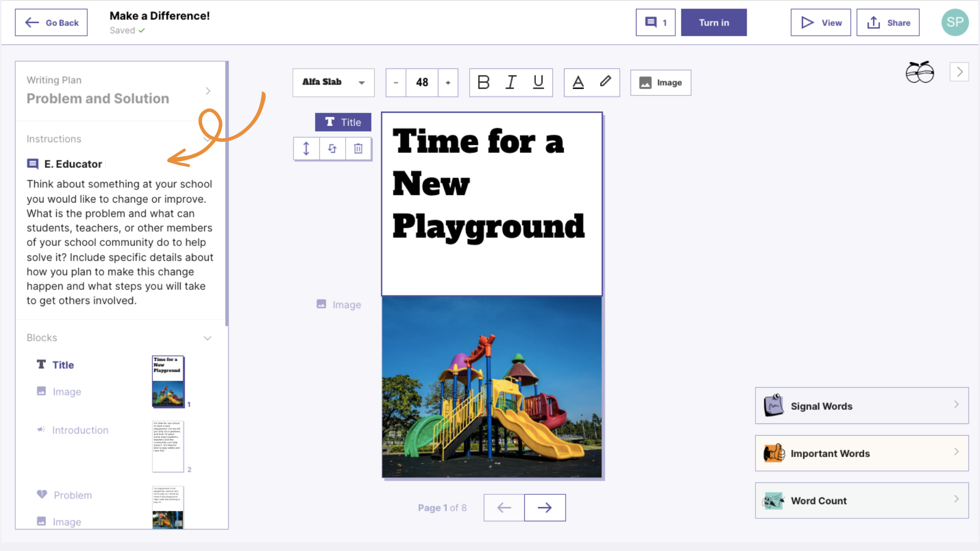Select the highlighter pen icon
The image size is (980, 551).
coord(605,82)
